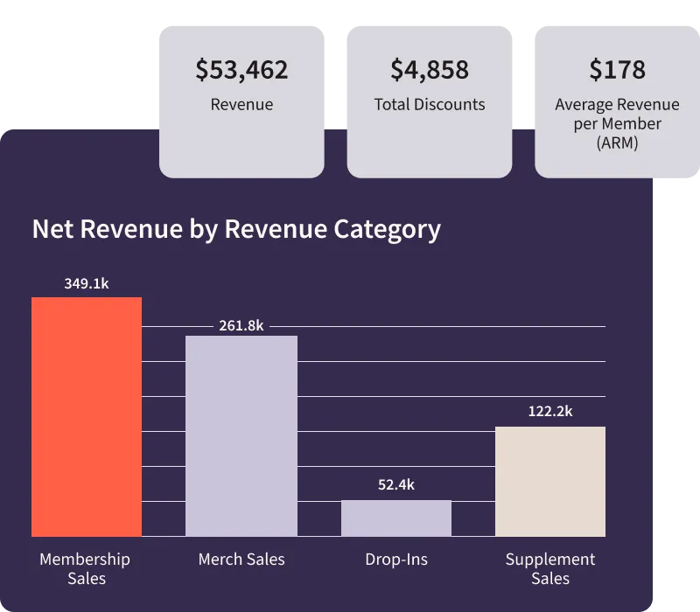Select the beige Supplement Sales bar
Screen dimensions: 700x612
(550, 481)
